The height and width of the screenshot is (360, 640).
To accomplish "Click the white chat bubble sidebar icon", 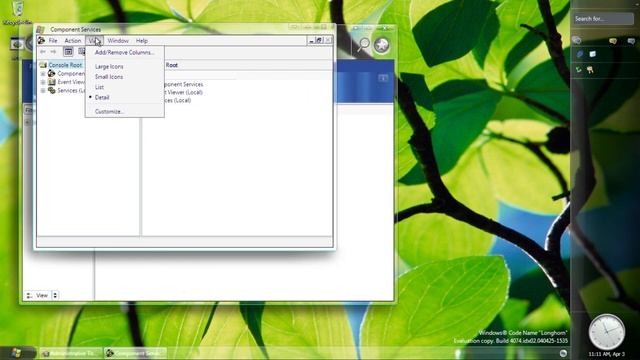I will coord(631,41).
